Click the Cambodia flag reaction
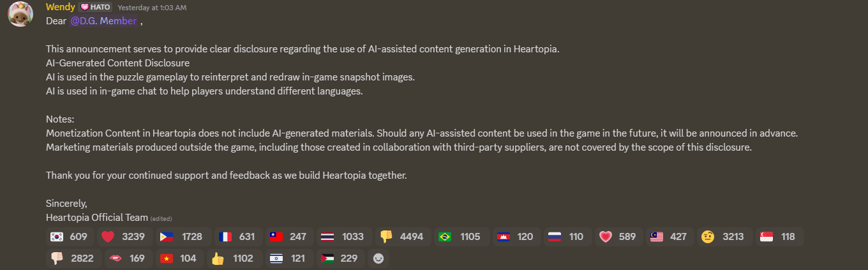868x270 pixels. 515,237
